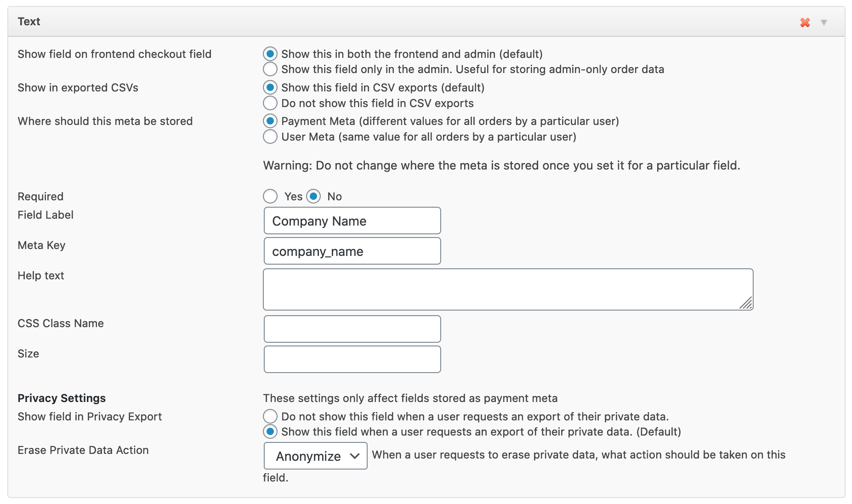This screenshot has height=504, width=852.
Task: Grab the Help text textarea resize handle
Action: [747, 304]
